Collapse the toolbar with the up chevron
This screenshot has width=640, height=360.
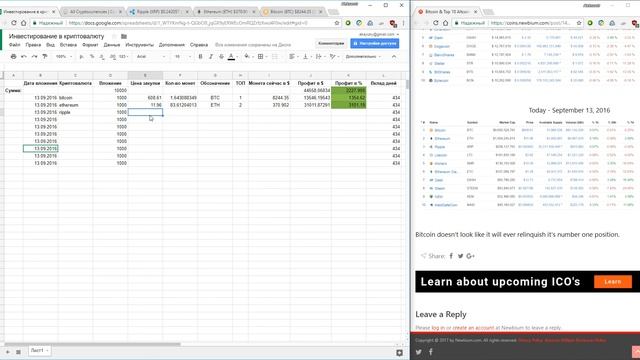[x=394, y=56]
